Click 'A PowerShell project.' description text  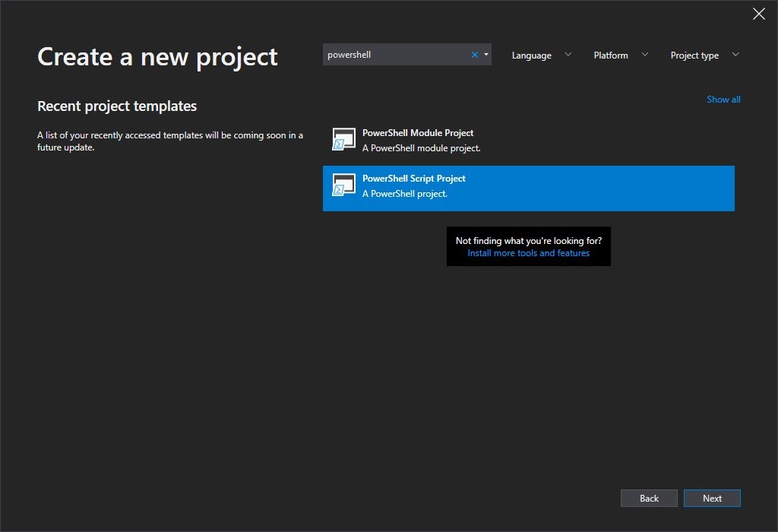(405, 194)
